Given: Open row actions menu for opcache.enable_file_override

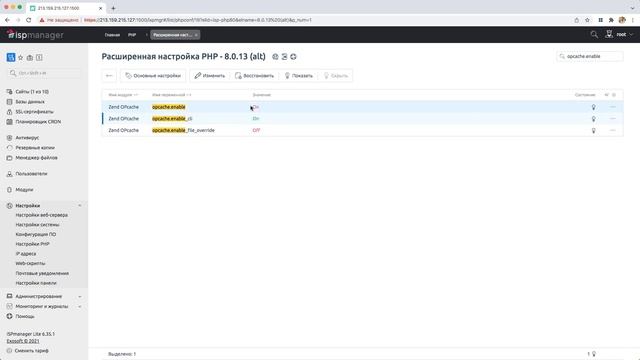Looking at the screenshot, I should pos(613,131).
